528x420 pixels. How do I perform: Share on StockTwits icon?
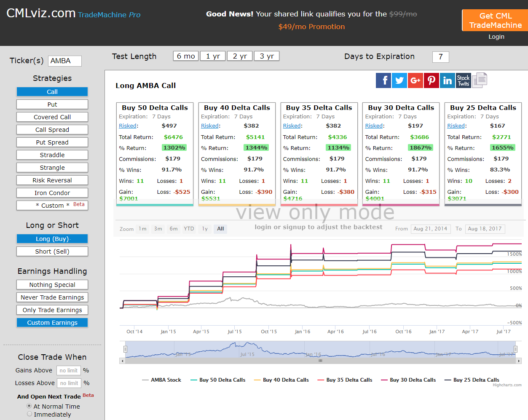tap(464, 80)
